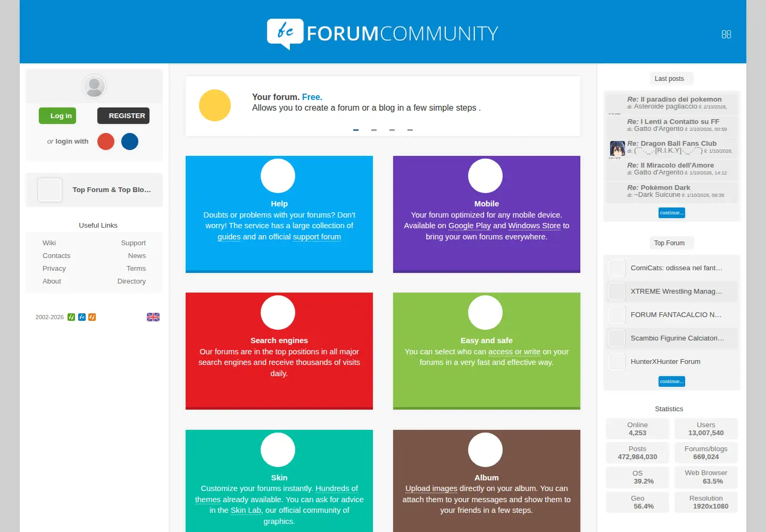Follow the 'support forum' link in Help
The image size is (766, 532).
click(317, 237)
